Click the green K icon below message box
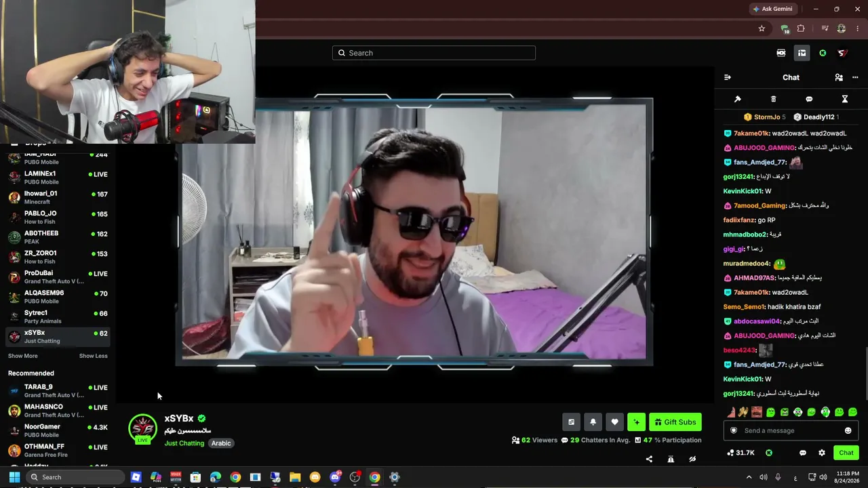The image size is (868, 488). pos(769,453)
